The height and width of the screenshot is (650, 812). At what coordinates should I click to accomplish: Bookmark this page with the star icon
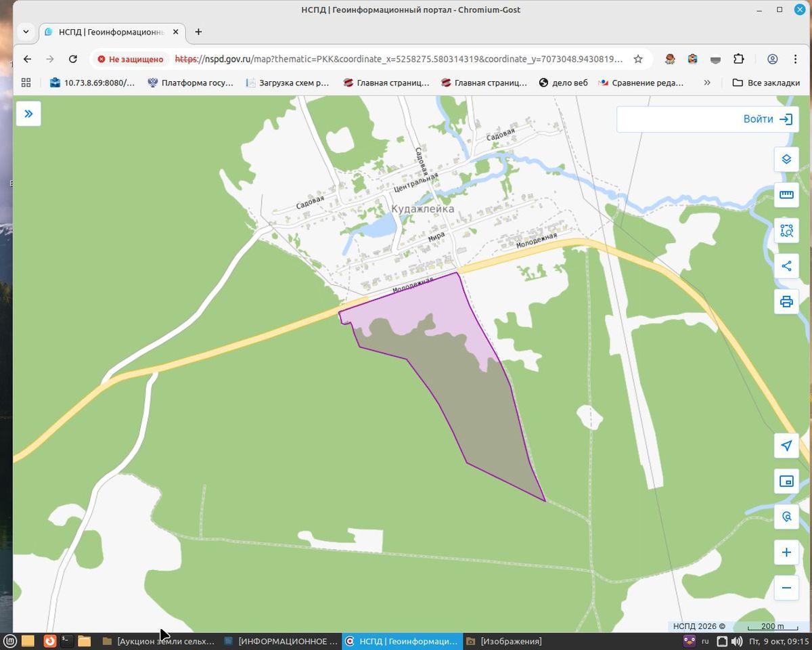638,59
